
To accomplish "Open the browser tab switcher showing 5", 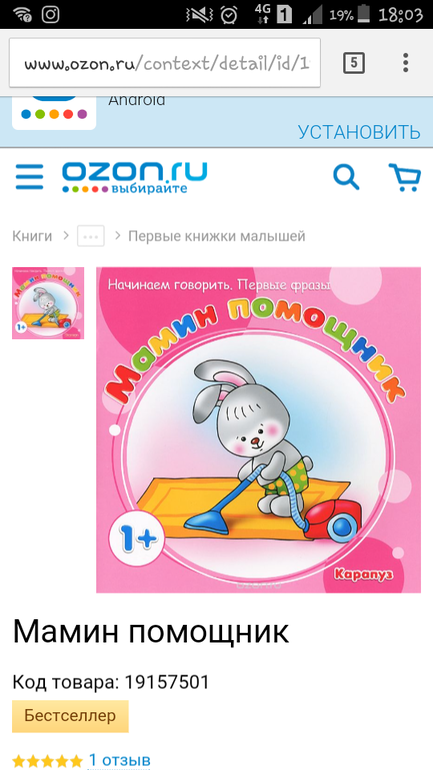I will click(x=354, y=63).
